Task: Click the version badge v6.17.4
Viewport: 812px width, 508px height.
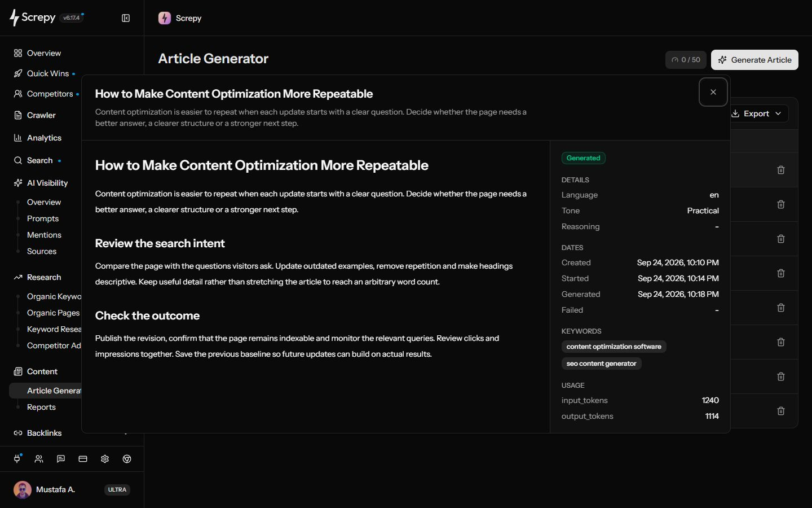Action: click(x=72, y=17)
